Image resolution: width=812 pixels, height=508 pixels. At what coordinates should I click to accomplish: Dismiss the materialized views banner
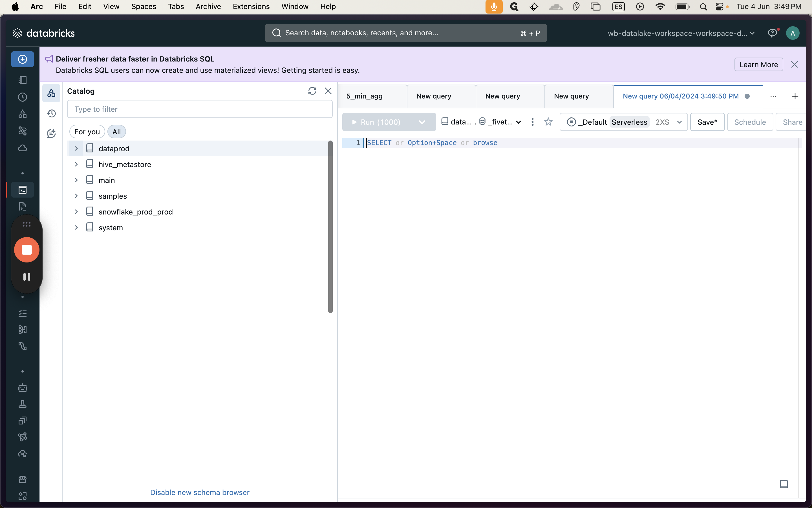(x=794, y=65)
